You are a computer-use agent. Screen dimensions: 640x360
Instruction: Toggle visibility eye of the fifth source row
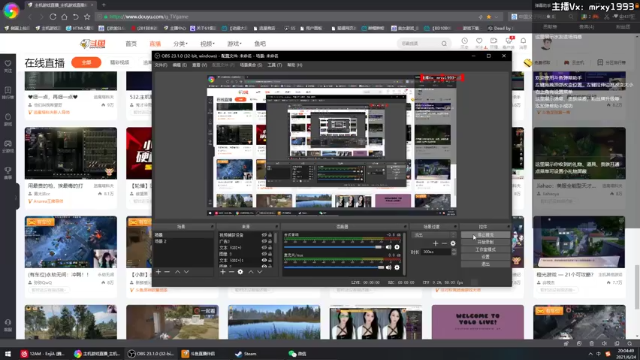pyautogui.click(x=264, y=260)
